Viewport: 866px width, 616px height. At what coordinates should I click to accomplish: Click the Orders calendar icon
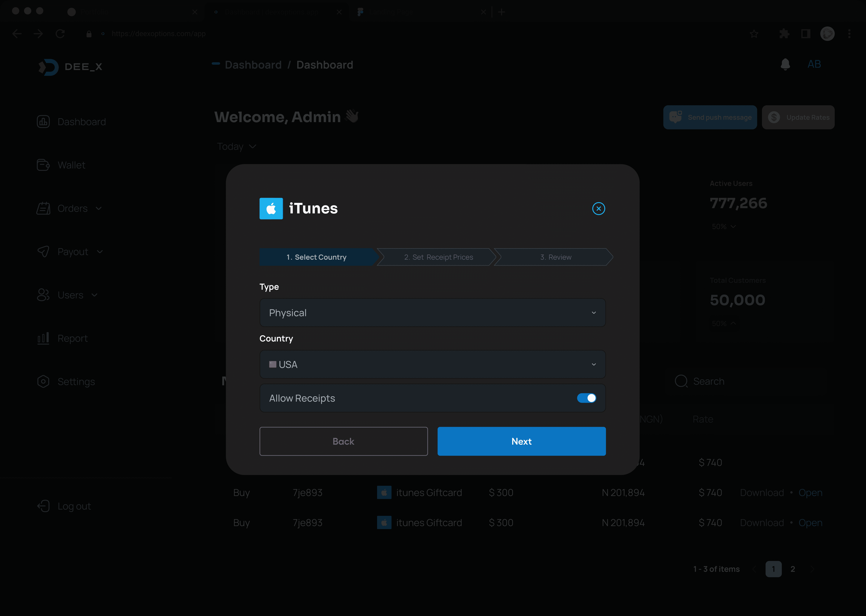pos(43,208)
